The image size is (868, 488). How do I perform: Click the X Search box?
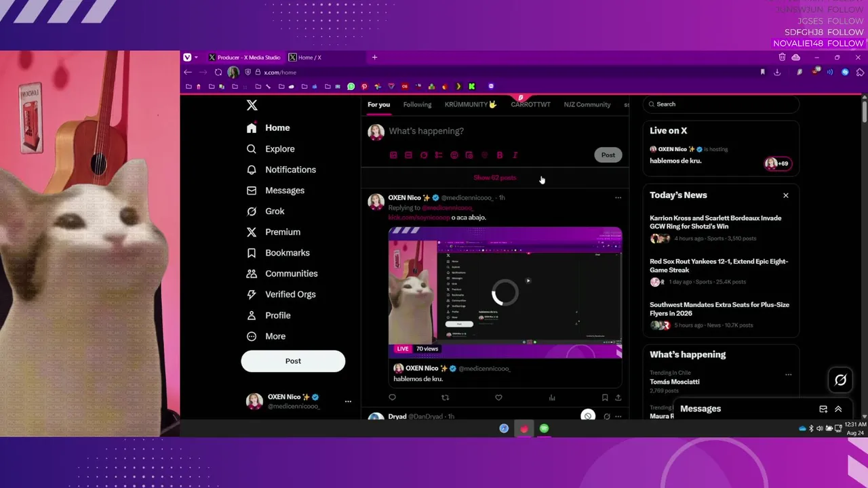click(x=720, y=104)
